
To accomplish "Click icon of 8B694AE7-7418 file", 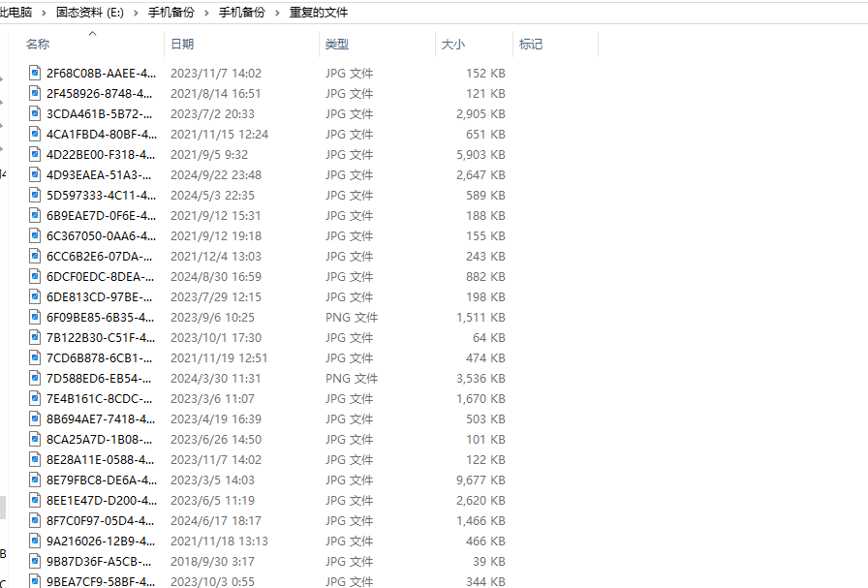I will click(x=35, y=418).
